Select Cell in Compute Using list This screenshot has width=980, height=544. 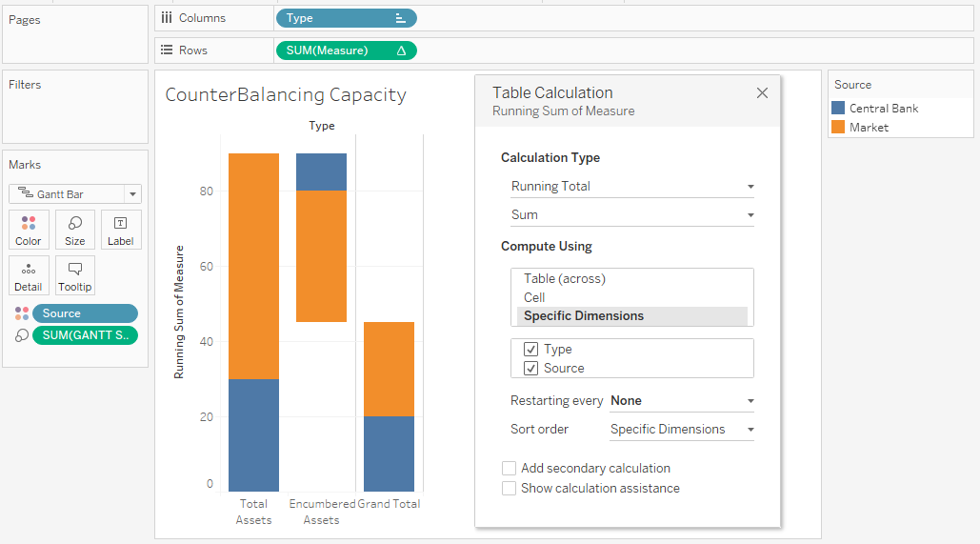tap(534, 297)
